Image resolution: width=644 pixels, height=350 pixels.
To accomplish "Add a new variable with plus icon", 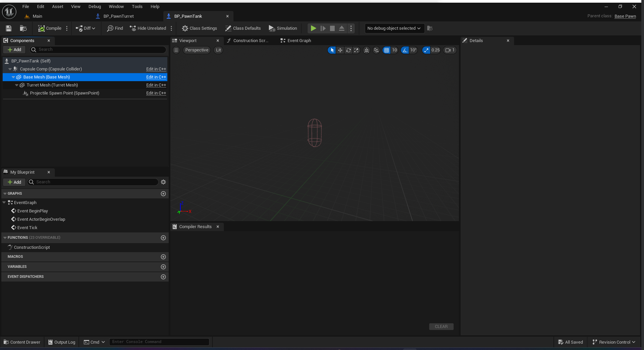I will (x=163, y=267).
